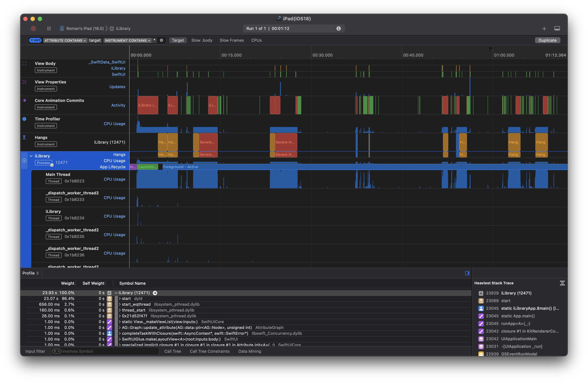Select the CPUs filter tab
This screenshot has width=588, height=383.
(x=256, y=40)
